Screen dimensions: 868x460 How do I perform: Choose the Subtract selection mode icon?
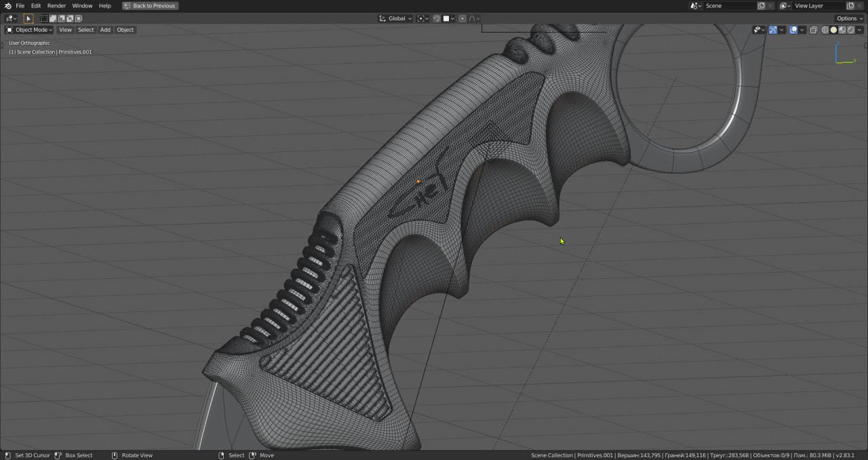(61, 19)
